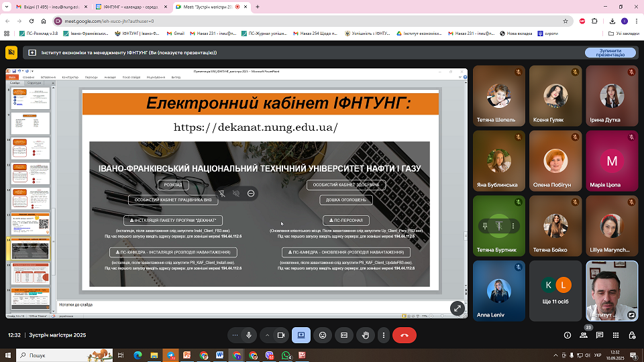Viewport: 644px width, 362px height.
Task: Click the Зупинити презентацію button
Action: coord(610,52)
